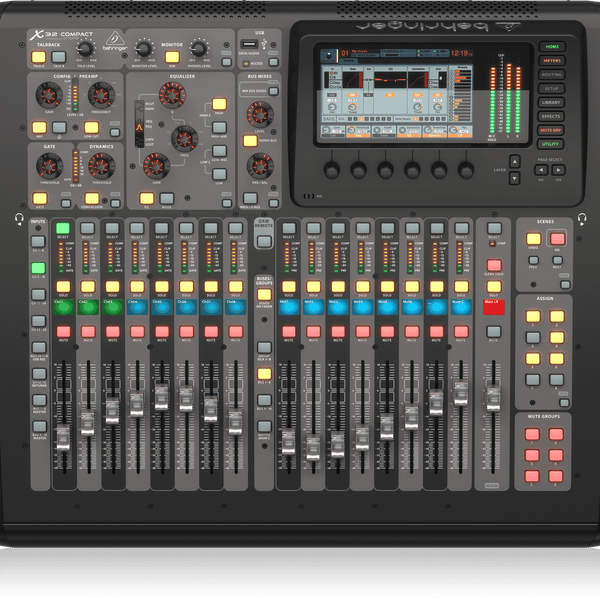The height and width of the screenshot is (600, 600).
Task: Click Page Select left arrow (No)
Action: point(541,170)
